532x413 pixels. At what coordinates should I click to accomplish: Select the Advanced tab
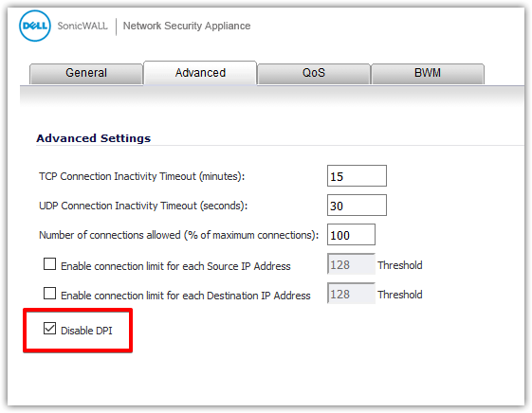point(200,73)
